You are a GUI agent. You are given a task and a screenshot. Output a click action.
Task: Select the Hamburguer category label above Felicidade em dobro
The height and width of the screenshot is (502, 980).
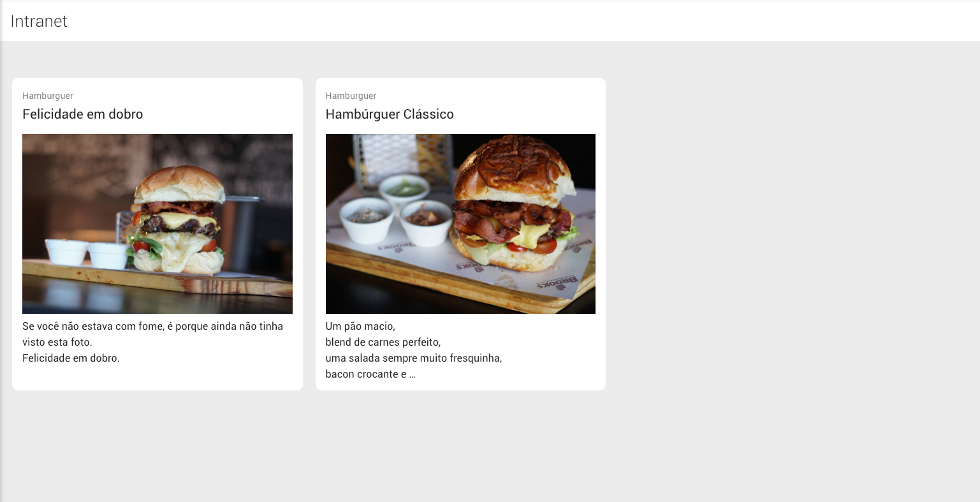tap(48, 96)
